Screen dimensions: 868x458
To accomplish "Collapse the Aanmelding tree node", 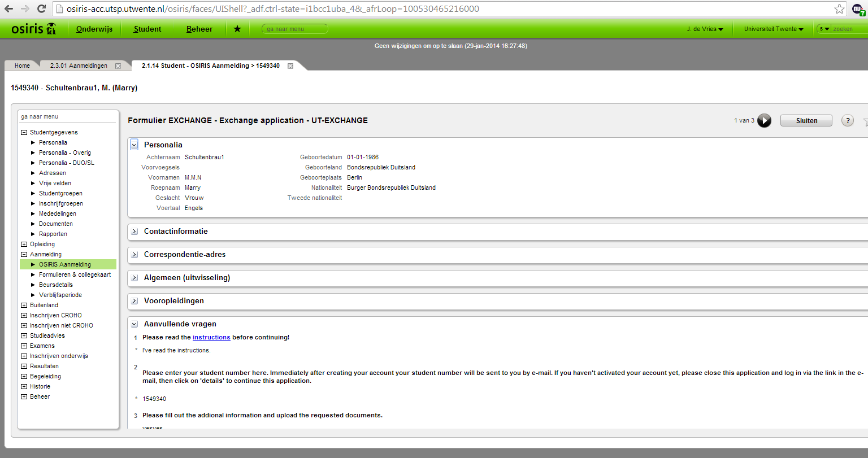I will [24, 255].
